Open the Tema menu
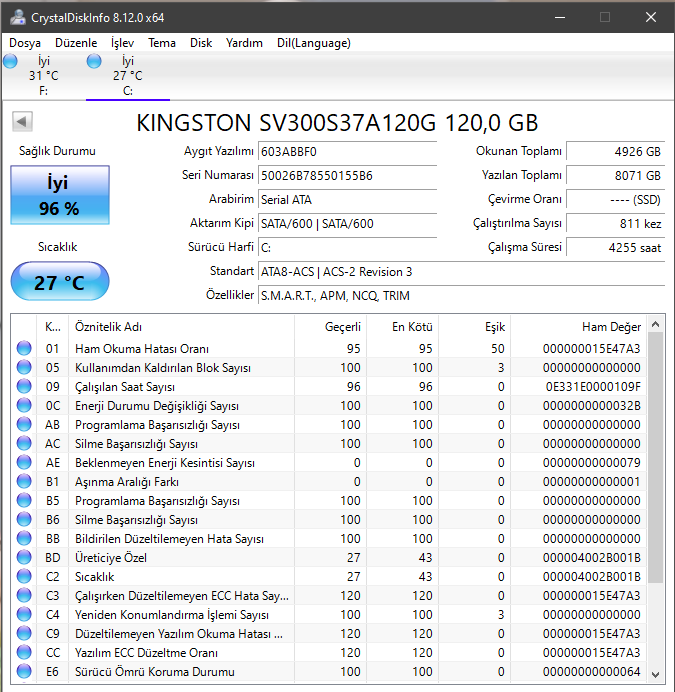The image size is (675, 692). pyautogui.click(x=162, y=43)
